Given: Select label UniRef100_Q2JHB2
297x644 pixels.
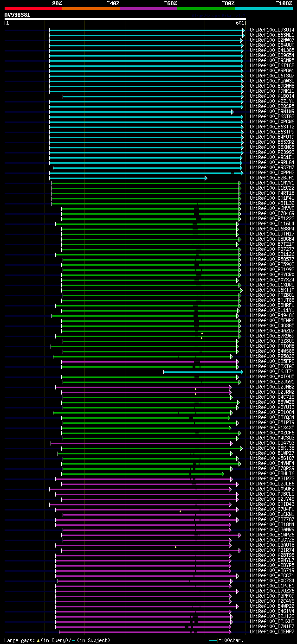Looking at the screenshot, I should pyautogui.click(x=272, y=387).
